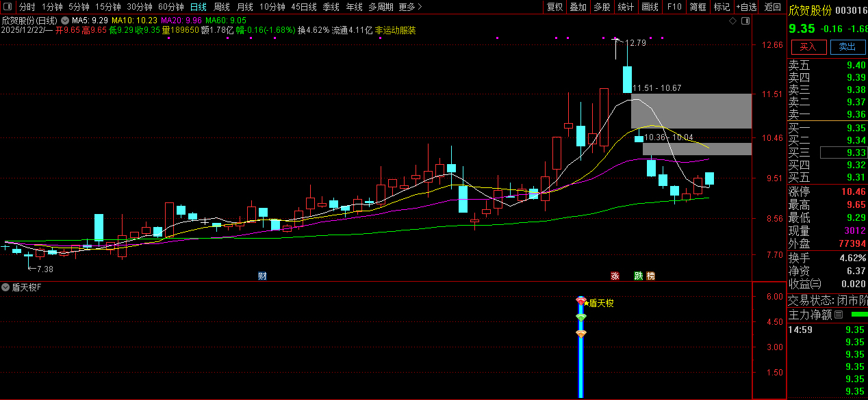The width and height of the screenshot is (868, 400).
Task: Toggle the right panel icon above chart
Action: (x=745, y=21)
